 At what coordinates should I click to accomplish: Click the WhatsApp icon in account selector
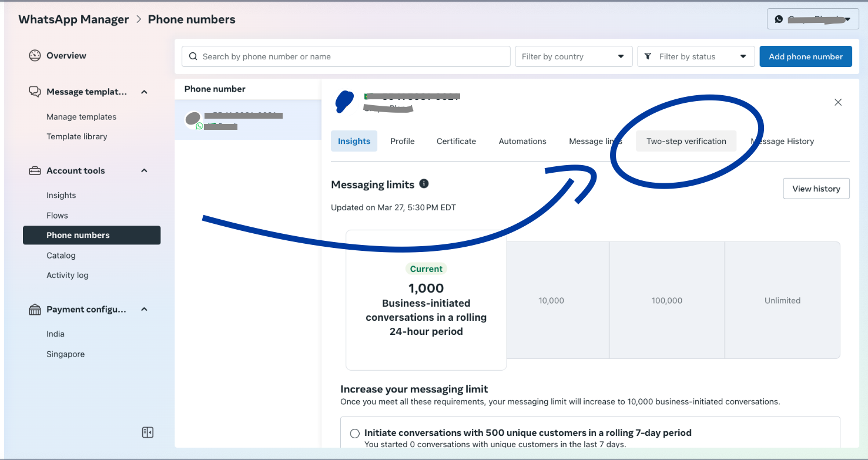tap(779, 19)
